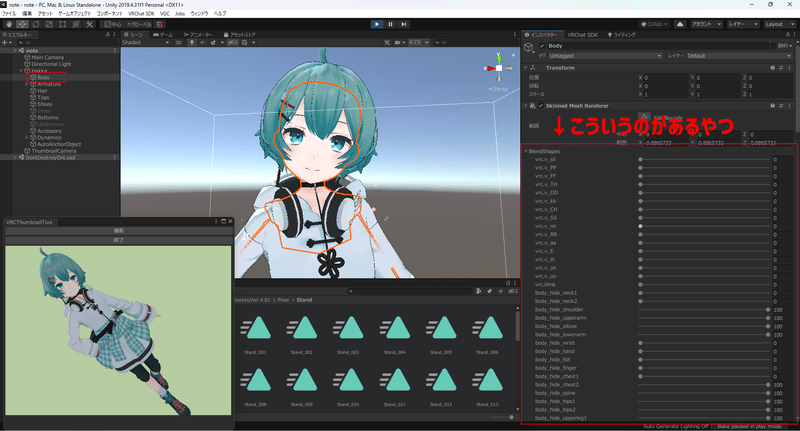800x431 pixels.
Task: Open the Untagged tag dropdown
Action: point(605,56)
